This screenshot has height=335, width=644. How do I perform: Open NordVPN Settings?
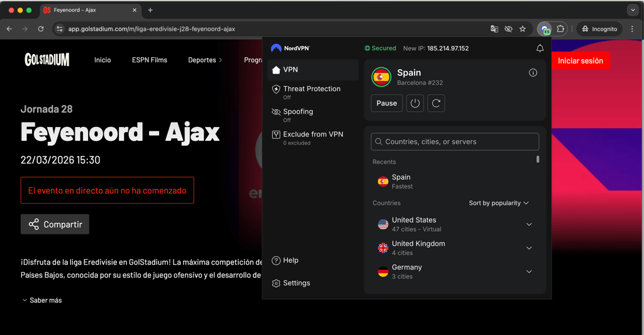click(x=291, y=283)
